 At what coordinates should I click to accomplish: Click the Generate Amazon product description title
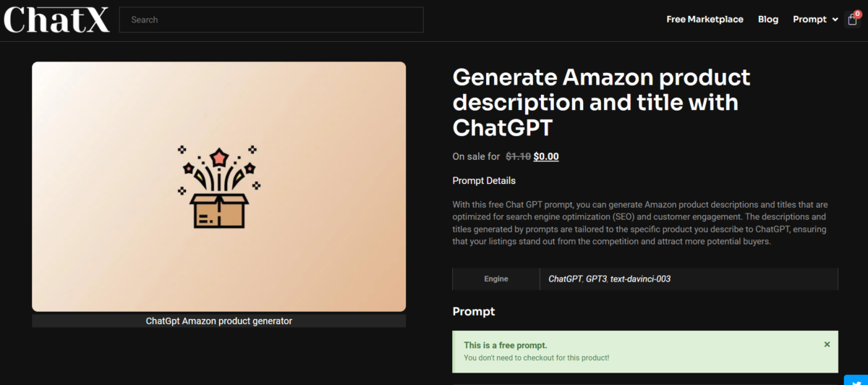[x=601, y=102]
